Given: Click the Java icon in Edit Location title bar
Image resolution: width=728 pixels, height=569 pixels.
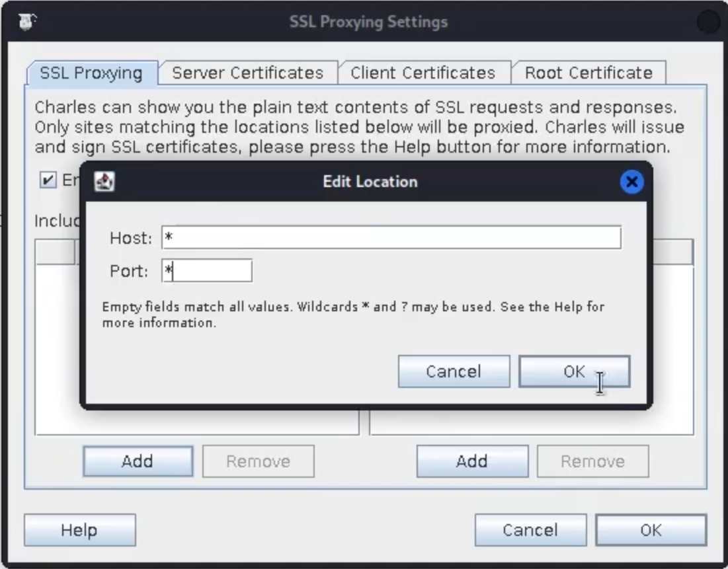Looking at the screenshot, I should [104, 181].
